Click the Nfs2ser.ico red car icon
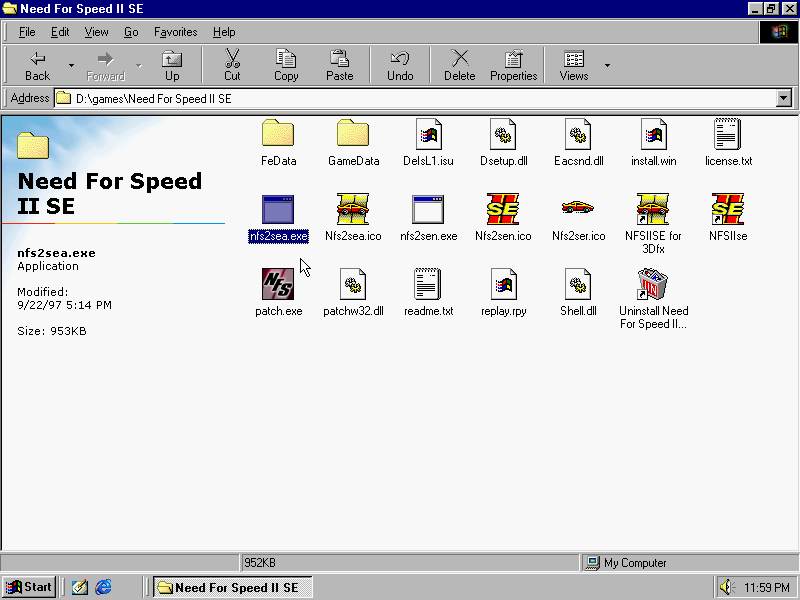Screen dimensions: 800x600 pyautogui.click(x=578, y=210)
